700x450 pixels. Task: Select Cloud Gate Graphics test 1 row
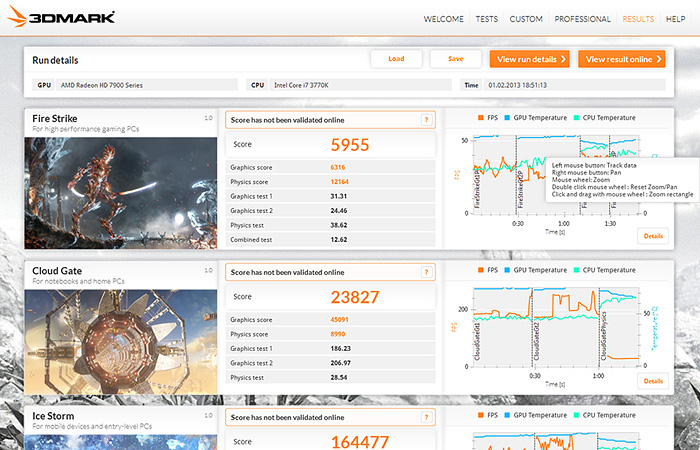click(x=330, y=348)
